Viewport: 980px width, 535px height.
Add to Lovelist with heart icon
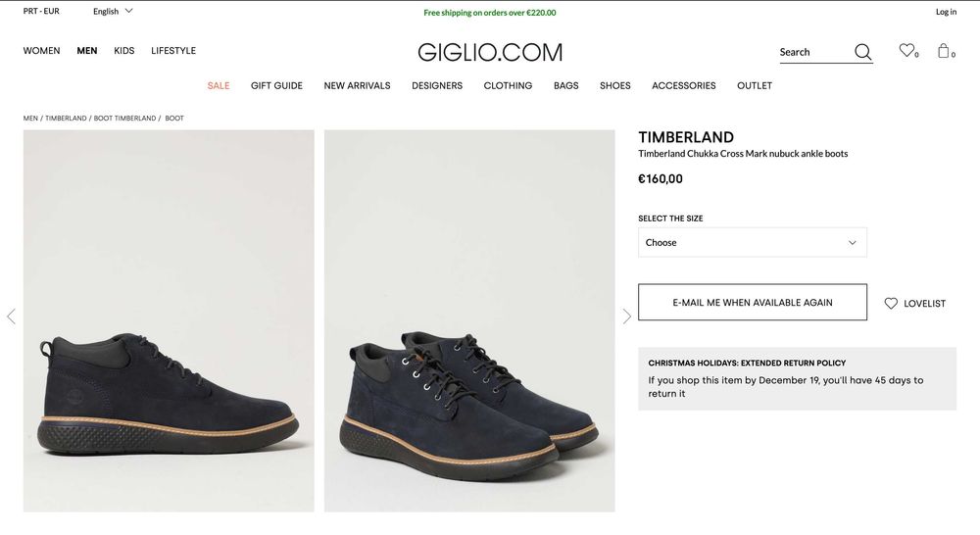click(915, 303)
